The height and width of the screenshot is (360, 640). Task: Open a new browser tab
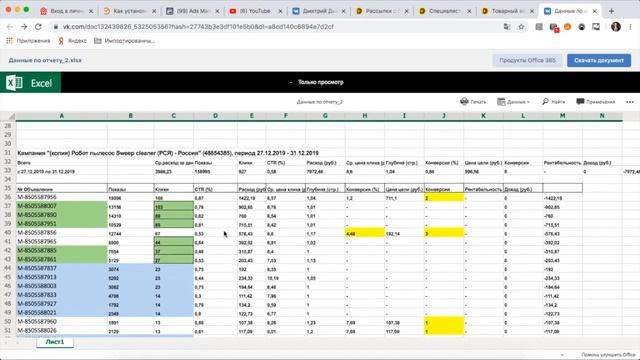[611, 11]
